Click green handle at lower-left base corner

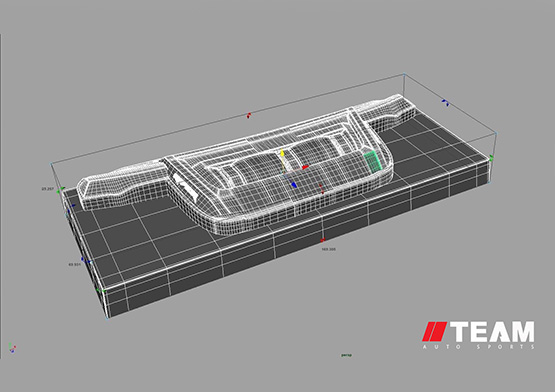coord(101,291)
